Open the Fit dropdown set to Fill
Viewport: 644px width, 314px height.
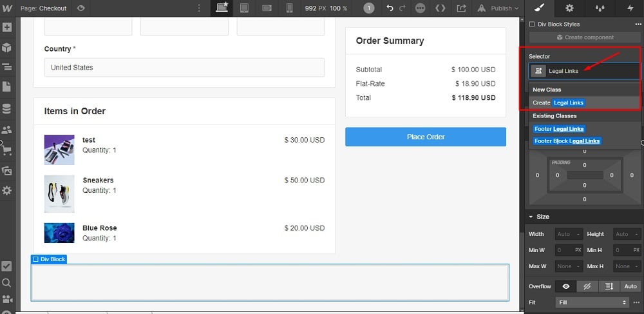click(592, 302)
